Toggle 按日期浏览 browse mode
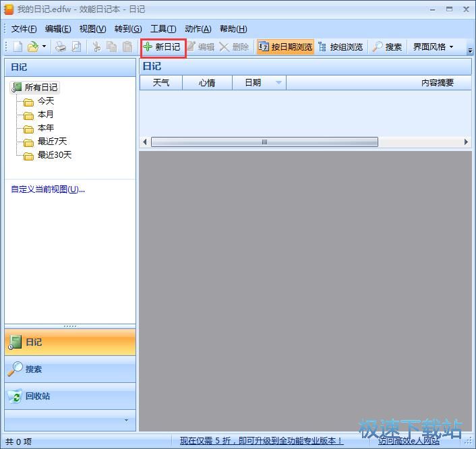Screen dimensions: 476x449 coord(285,47)
